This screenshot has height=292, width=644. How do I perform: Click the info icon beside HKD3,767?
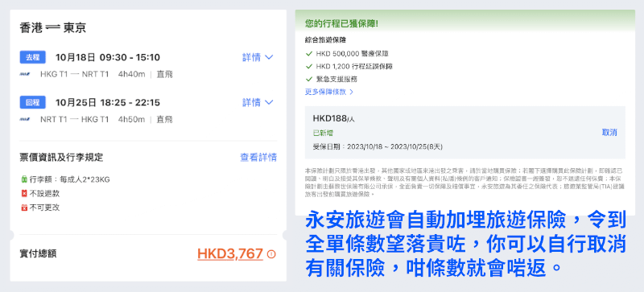click(271, 255)
